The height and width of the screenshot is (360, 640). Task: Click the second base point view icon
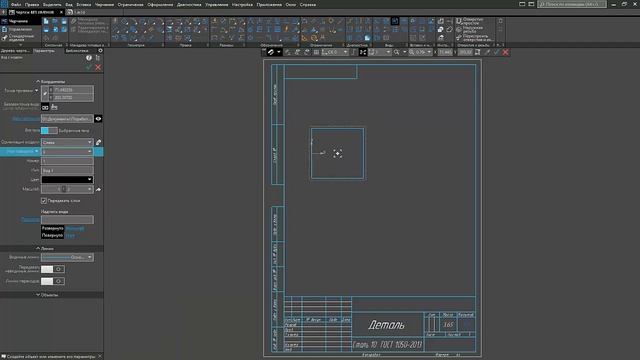coord(54,107)
